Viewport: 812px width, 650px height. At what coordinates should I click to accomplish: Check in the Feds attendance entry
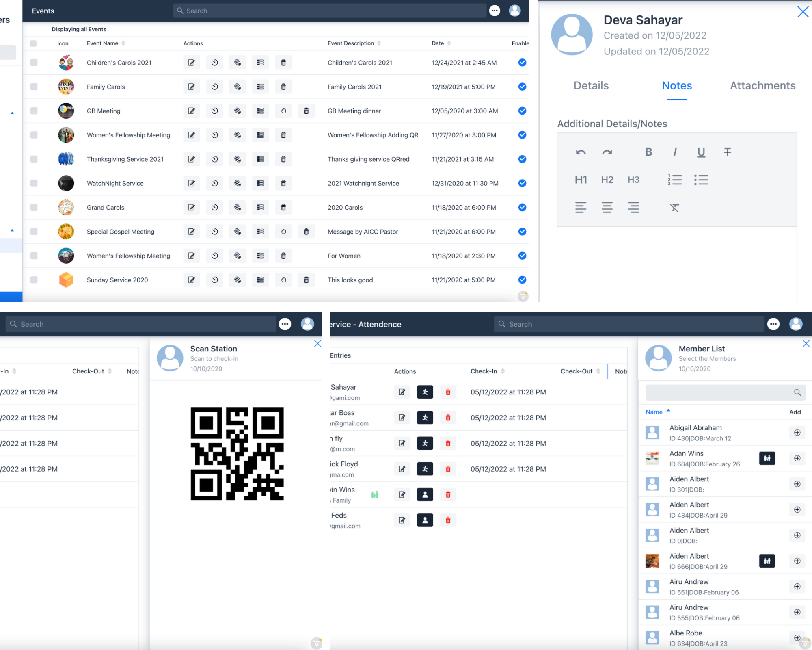tap(425, 520)
